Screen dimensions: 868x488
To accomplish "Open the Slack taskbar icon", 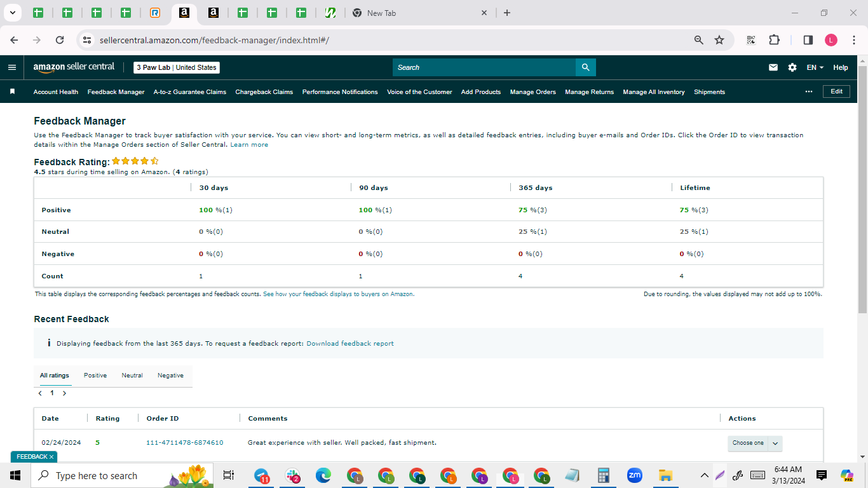I will pos(293,475).
